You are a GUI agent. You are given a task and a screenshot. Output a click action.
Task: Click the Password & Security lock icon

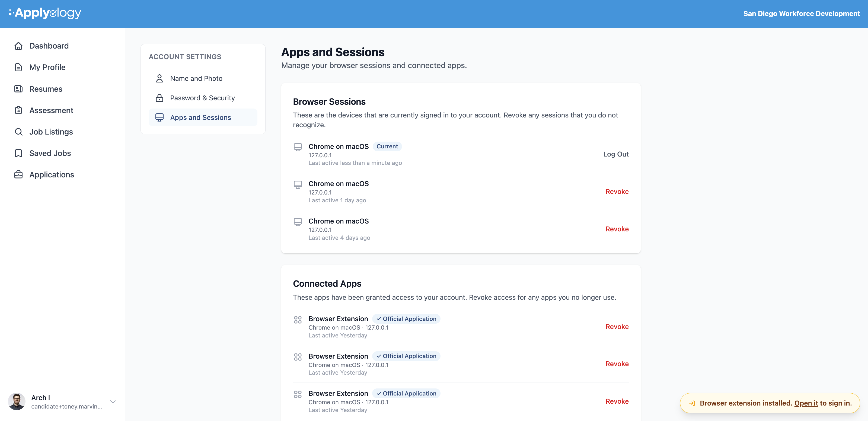coord(159,98)
